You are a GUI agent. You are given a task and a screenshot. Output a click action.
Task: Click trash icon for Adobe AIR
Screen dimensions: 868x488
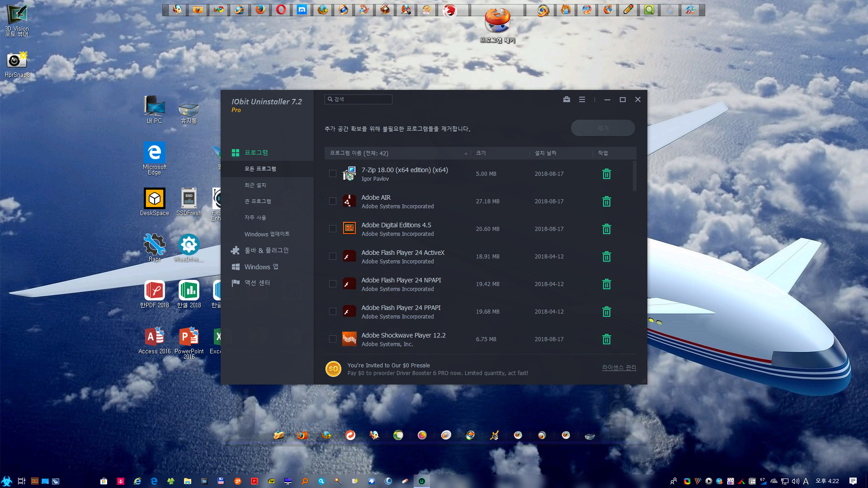coord(607,202)
